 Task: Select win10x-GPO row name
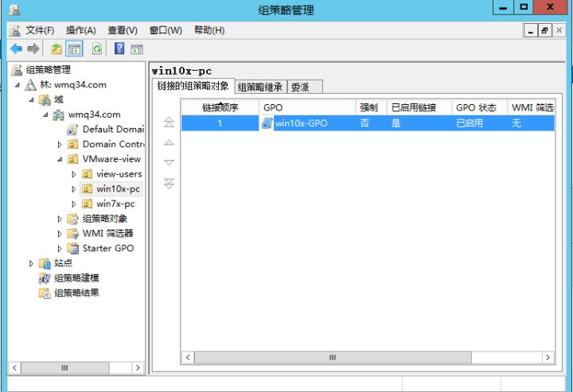[x=301, y=123]
